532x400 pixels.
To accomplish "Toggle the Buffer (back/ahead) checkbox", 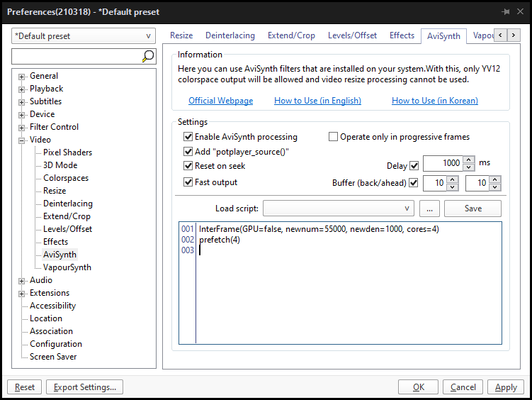I will (413, 183).
